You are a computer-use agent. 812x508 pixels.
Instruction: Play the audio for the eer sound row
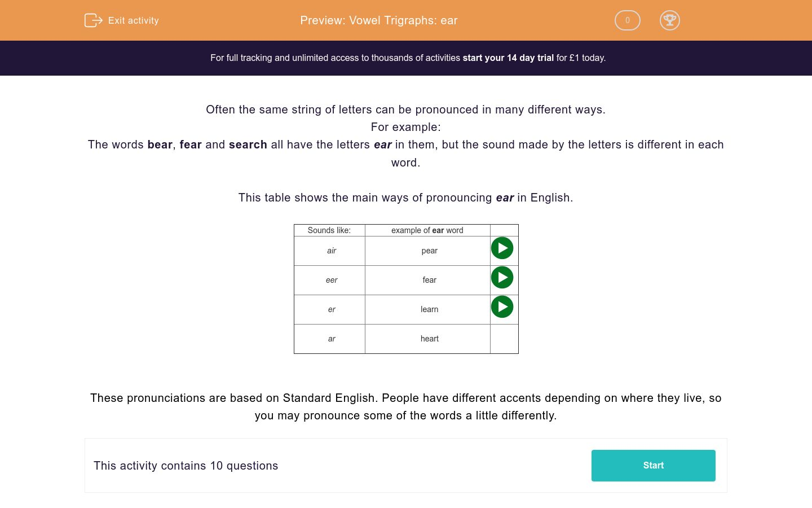tap(502, 277)
